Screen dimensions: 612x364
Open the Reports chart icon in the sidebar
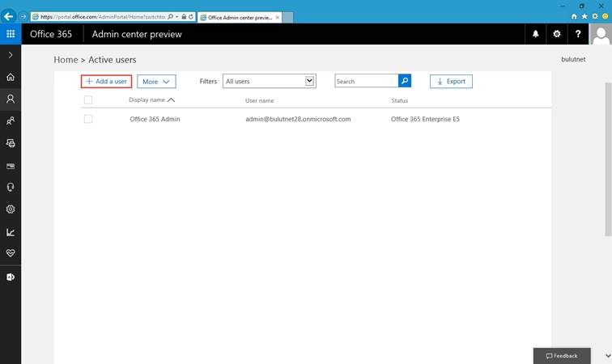pyautogui.click(x=11, y=232)
